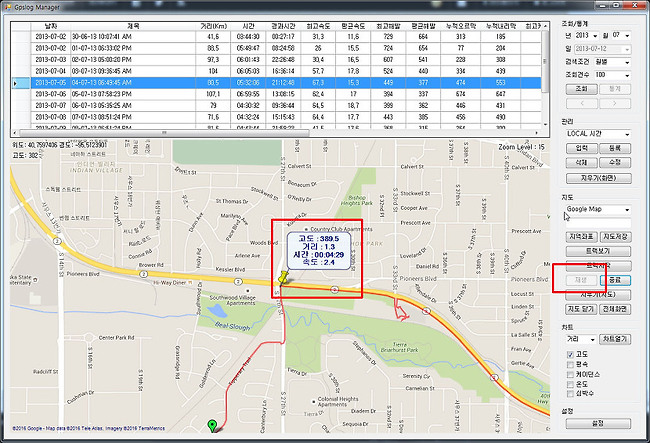Click the Gpslog Manager title bar icon
Viewport: 650px width, 443px height.
tap(8, 7)
